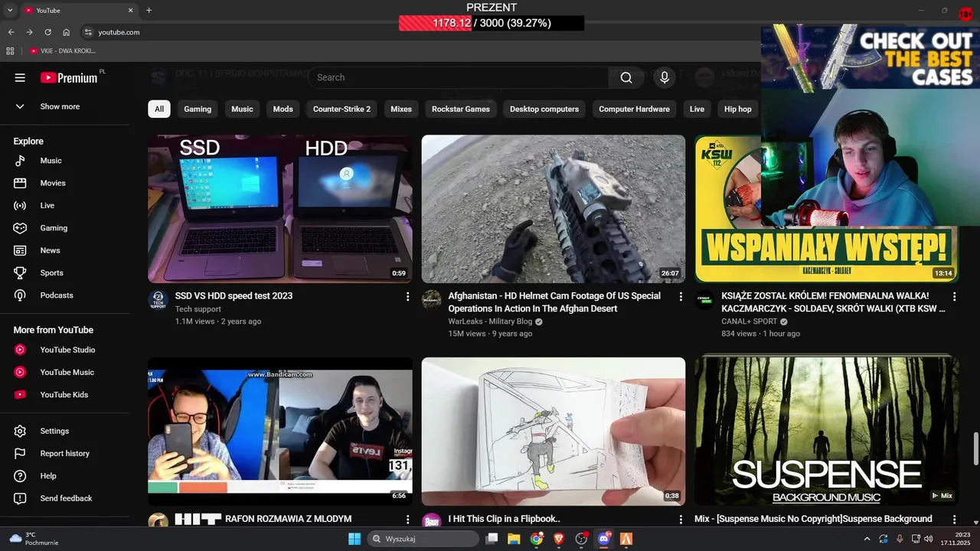980x551 pixels.
Task: Play Suspense Background Music mix thumbnail
Action: click(827, 432)
